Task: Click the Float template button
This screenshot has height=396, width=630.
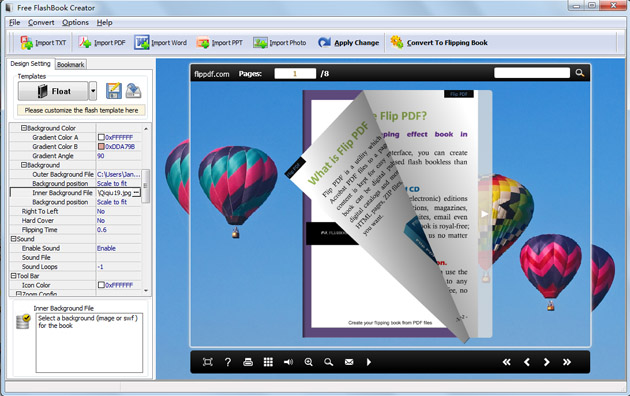Action: pyautogui.click(x=53, y=91)
